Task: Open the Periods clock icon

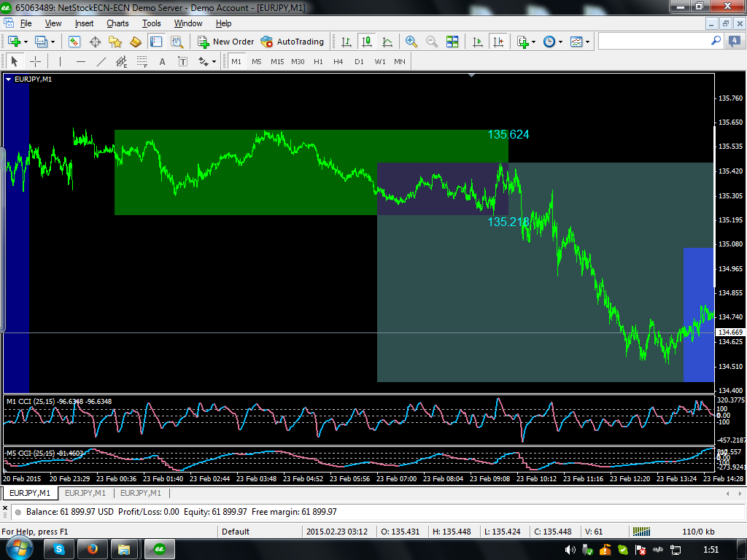Action: click(x=549, y=42)
